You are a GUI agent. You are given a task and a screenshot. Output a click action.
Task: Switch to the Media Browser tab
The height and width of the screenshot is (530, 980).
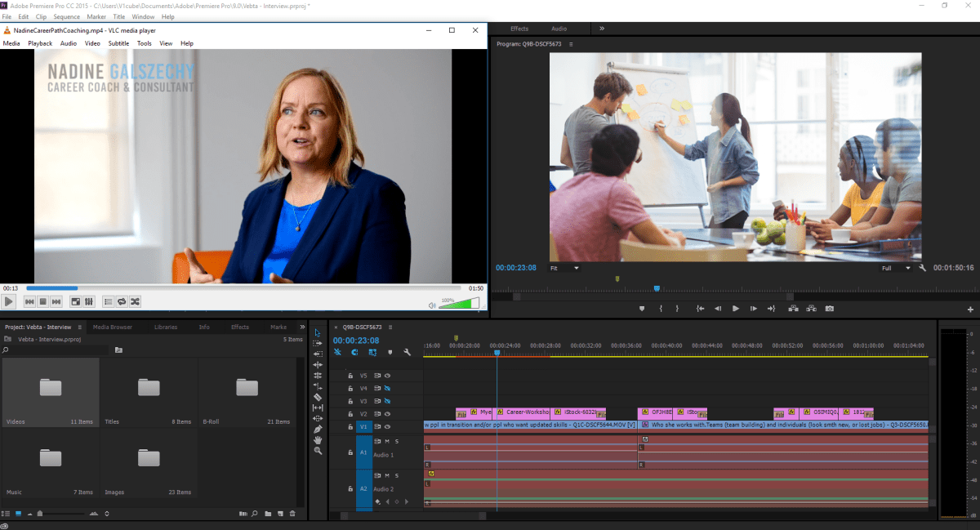[112, 327]
